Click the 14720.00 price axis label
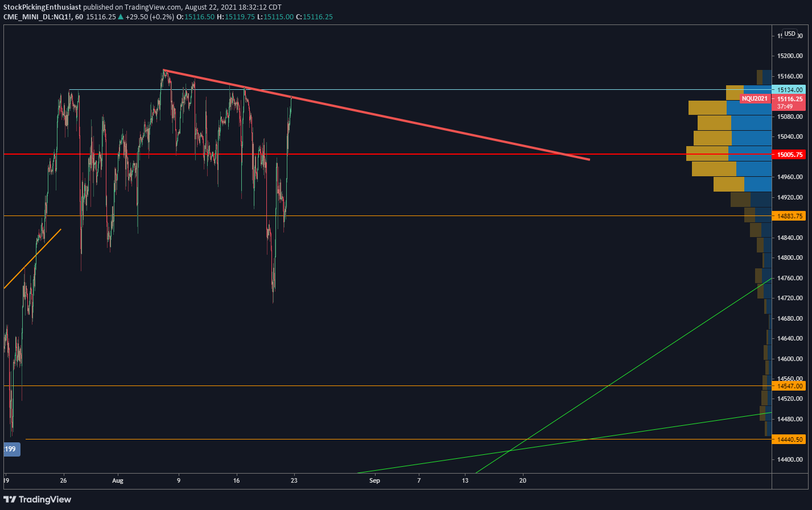Viewport: 812px width, 510px height. pyautogui.click(x=790, y=298)
